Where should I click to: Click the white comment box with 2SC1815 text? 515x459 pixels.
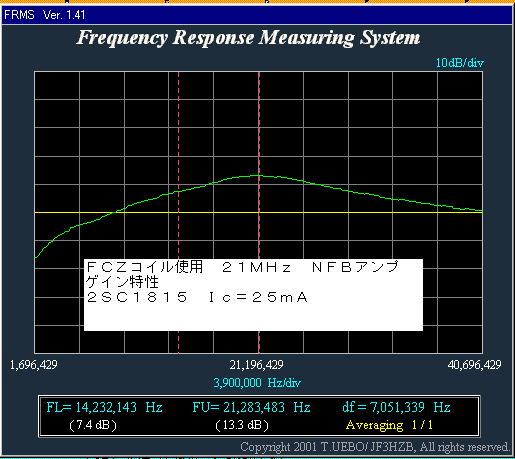[253, 295]
